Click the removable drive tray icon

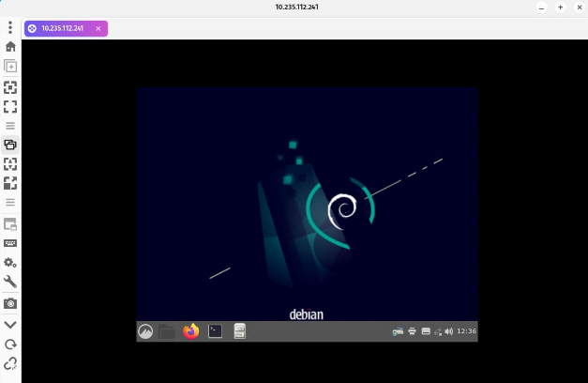426,331
